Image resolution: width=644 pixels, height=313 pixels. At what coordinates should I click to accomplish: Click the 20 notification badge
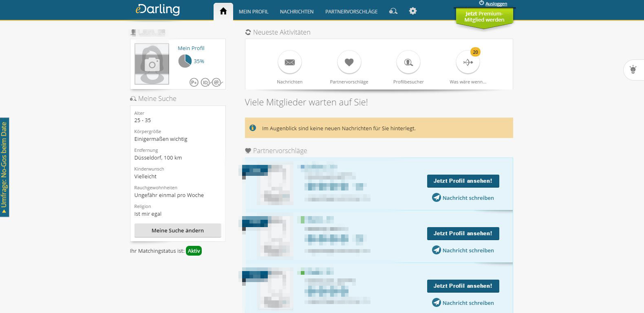tap(475, 52)
